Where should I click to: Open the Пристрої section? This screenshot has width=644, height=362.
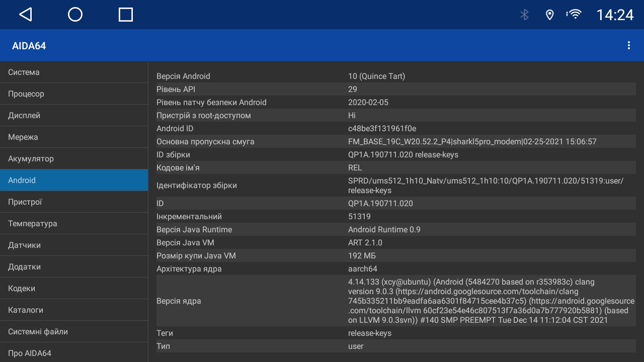(x=74, y=202)
